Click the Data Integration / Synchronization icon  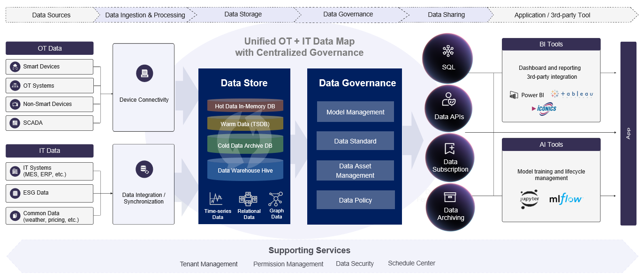click(x=144, y=169)
